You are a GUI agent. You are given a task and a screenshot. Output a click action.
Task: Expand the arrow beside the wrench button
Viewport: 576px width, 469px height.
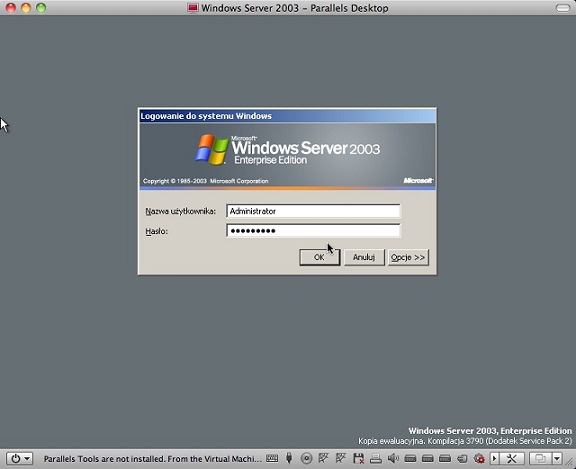coord(494,458)
